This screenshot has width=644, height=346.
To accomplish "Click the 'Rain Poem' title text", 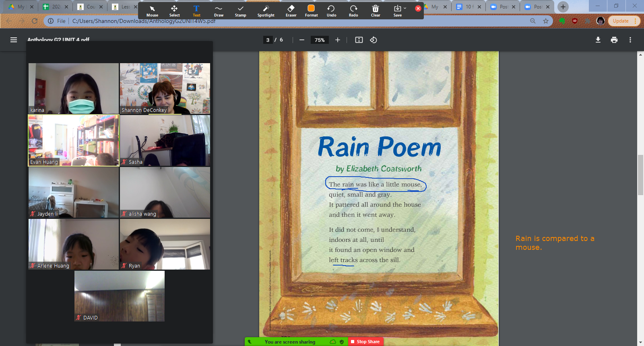I will [379, 146].
